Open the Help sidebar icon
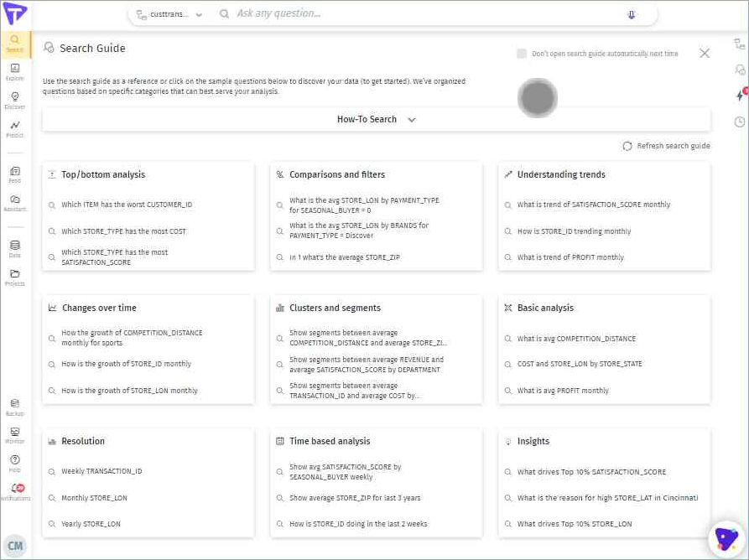The width and height of the screenshot is (749, 560). [15, 464]
